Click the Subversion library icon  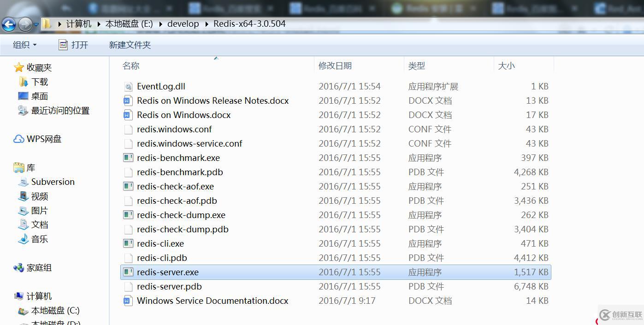(23, 182)
